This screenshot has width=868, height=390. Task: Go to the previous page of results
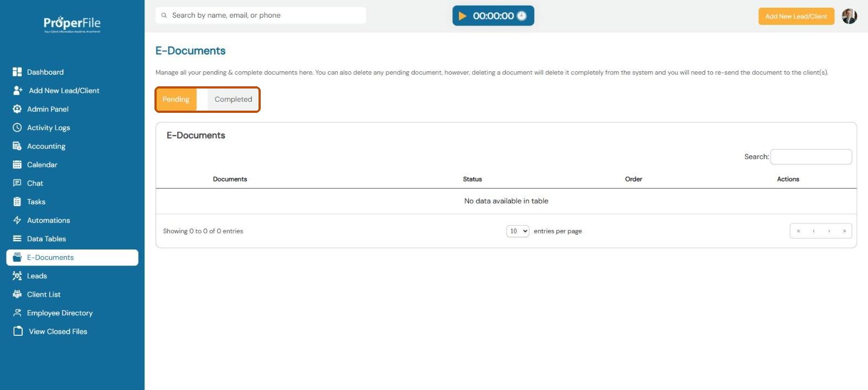(x=814, y=231)
